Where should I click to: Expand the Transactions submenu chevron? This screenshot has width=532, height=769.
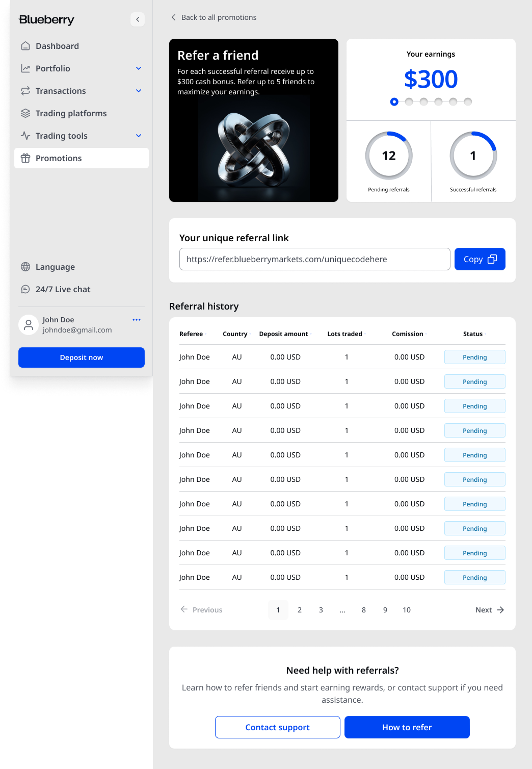[139, 91]
